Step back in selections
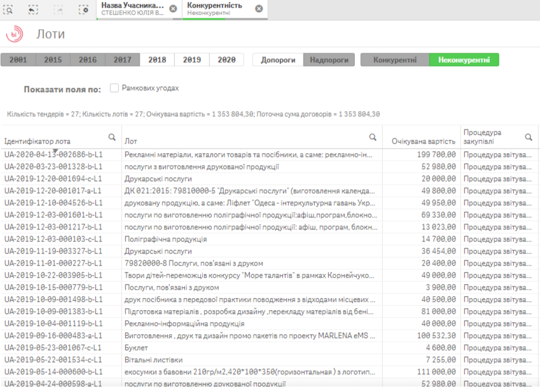 click(32, 10)
